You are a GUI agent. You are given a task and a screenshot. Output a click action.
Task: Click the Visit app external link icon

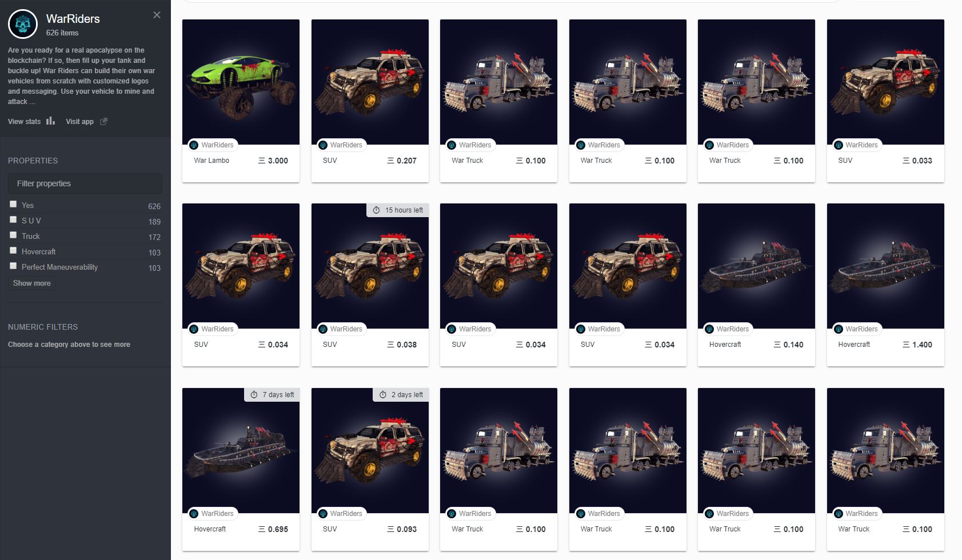coord(103,121)
